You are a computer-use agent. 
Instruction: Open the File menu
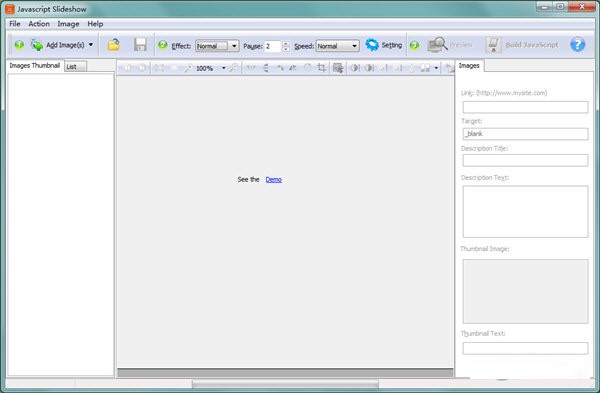pos(15,24)
